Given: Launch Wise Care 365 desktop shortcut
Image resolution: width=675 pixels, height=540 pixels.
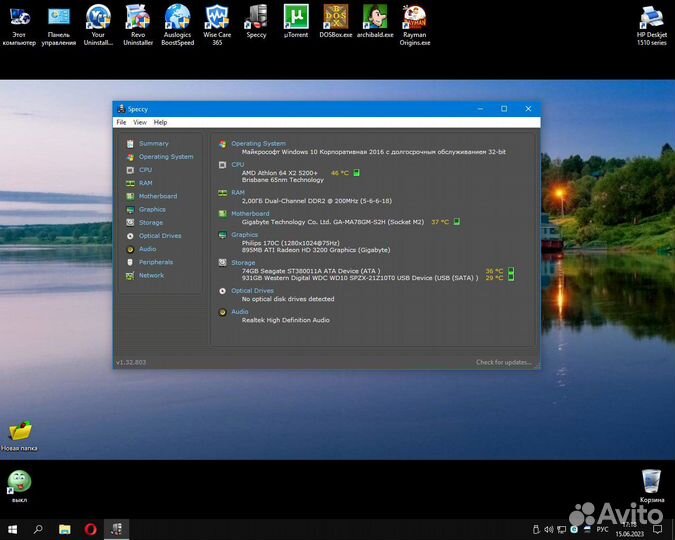Looking at the screenshot, I should pyautogui.click(x=217, y=25).
